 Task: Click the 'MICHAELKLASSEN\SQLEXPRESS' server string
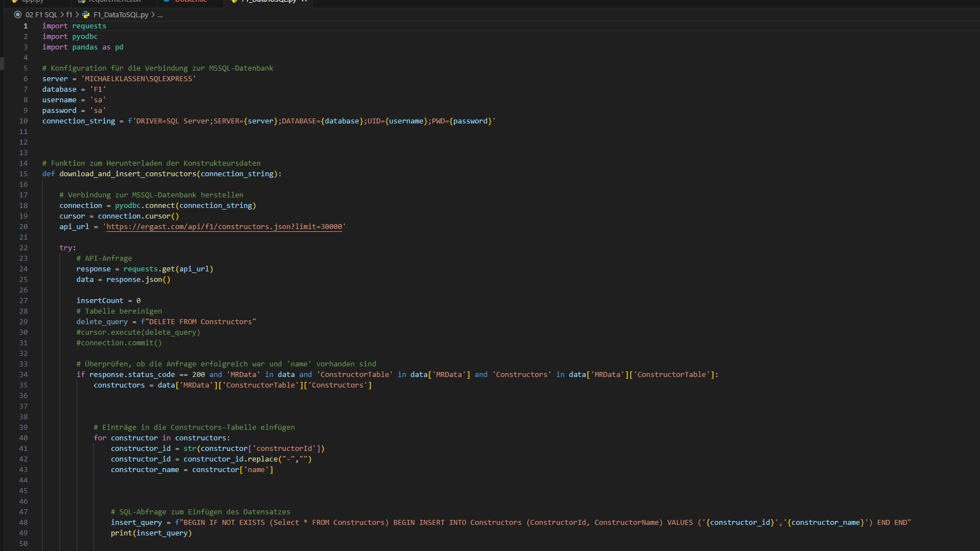(x=138, y=78)
